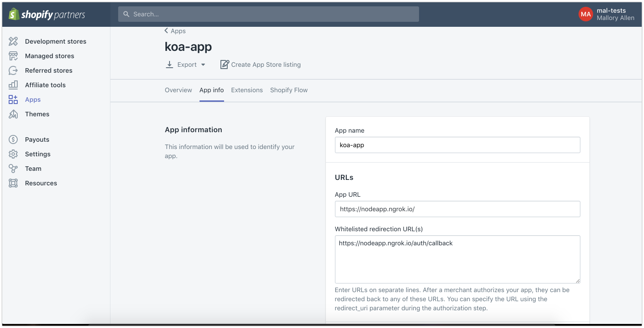Click the Affiliate tools chart icon
The image size is (644, 328).
[13, 85]
